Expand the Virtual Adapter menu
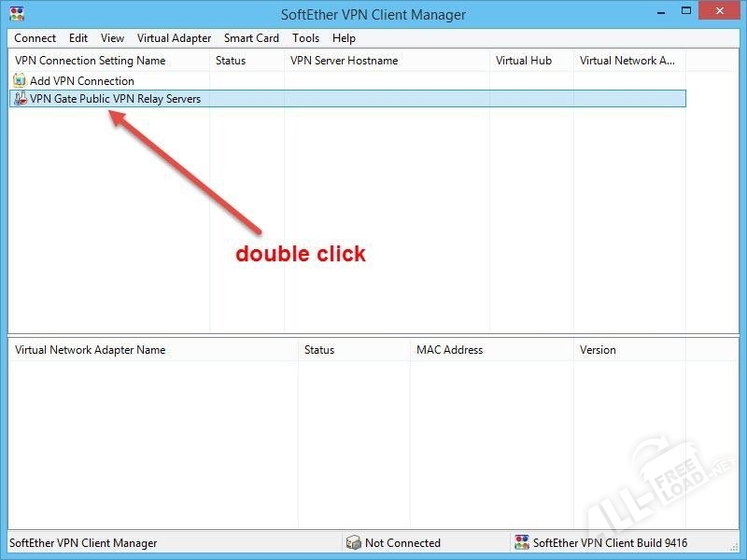This screenshot has height=560, width=747. (x=174, y=38)
